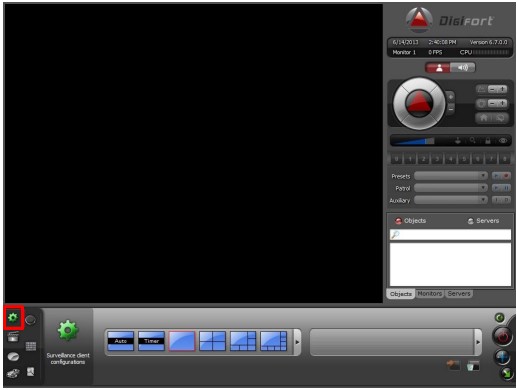Click numeric keypad button 0
The image size is (517, 390).
click(x=396, y=159)
